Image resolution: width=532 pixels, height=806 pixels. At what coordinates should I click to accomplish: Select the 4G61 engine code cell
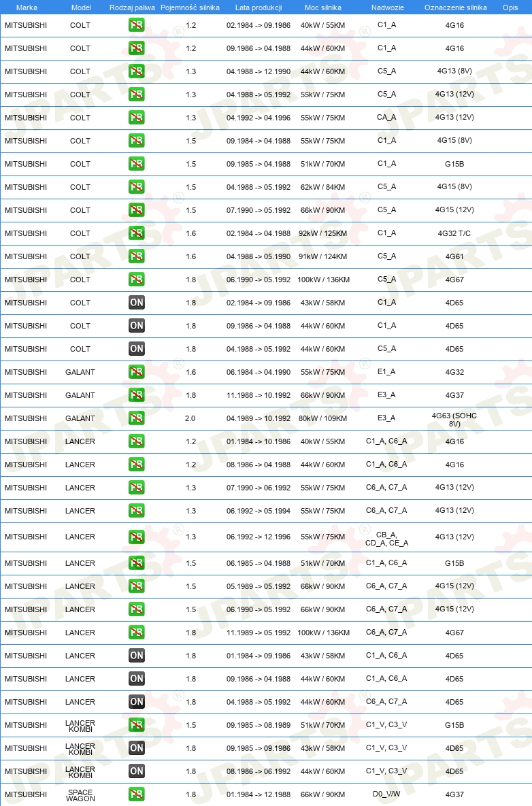tap(454, 256)
